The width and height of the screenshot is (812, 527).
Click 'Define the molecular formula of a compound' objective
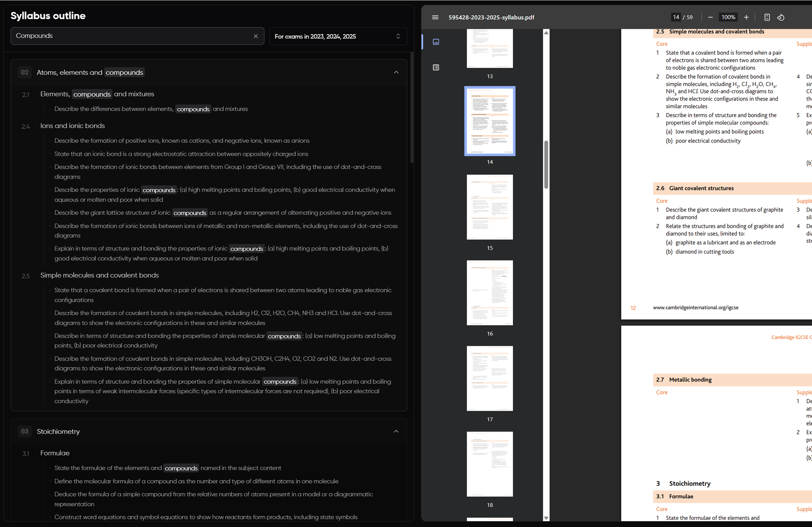[x=197, y=481]
